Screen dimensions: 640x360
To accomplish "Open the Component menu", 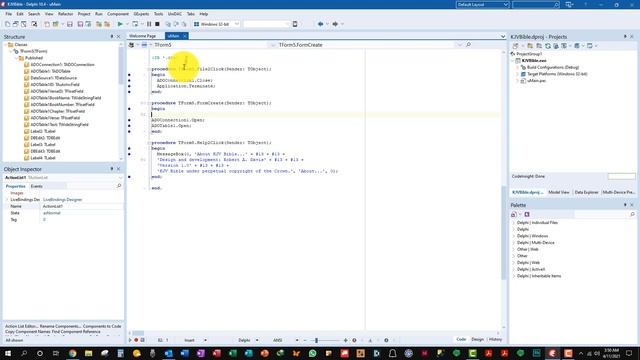I will click(118, 14).
